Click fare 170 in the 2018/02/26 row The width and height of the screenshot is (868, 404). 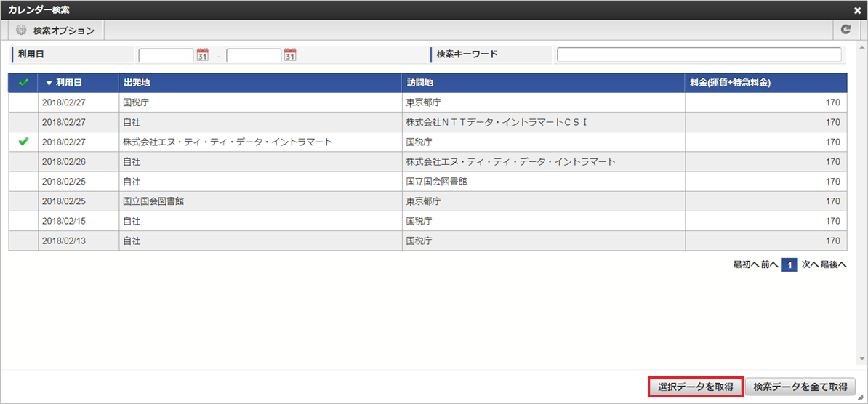click(832, 161)
